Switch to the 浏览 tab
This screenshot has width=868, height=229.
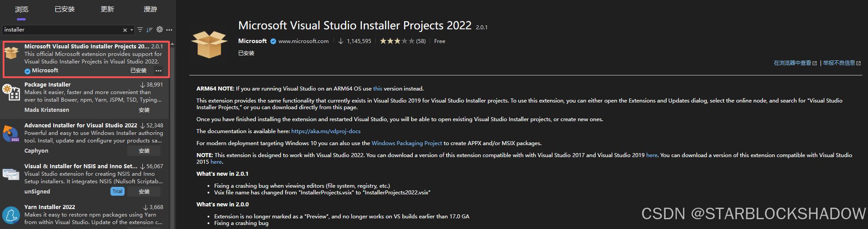21,9
